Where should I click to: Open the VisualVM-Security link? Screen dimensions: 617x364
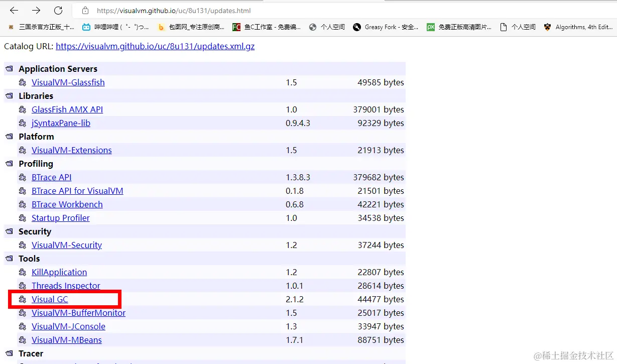pyautogui.click(x=67, y=245)
